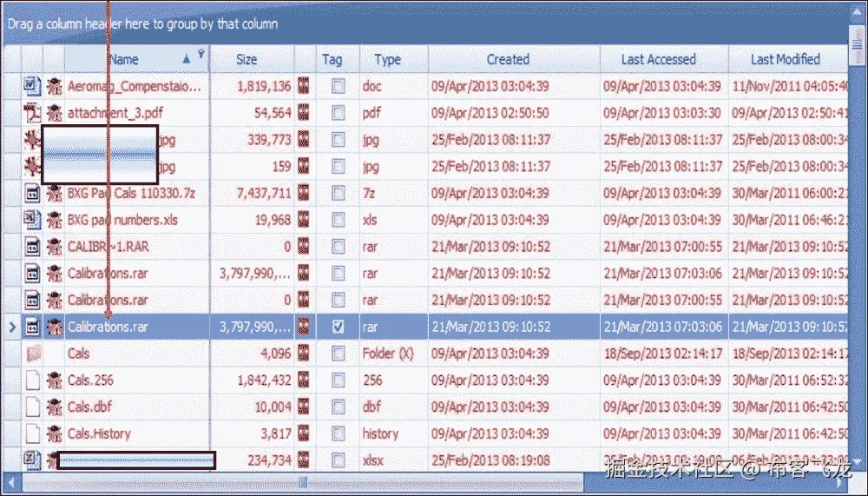Click the horizontal scrollbar left arrow

pyautogui.click(x=12, y=483)
